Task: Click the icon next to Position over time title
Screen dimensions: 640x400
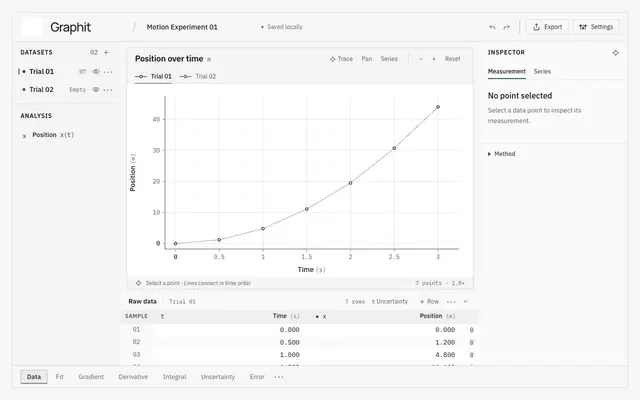Action: pyautogui.click(x=209, y=60)
